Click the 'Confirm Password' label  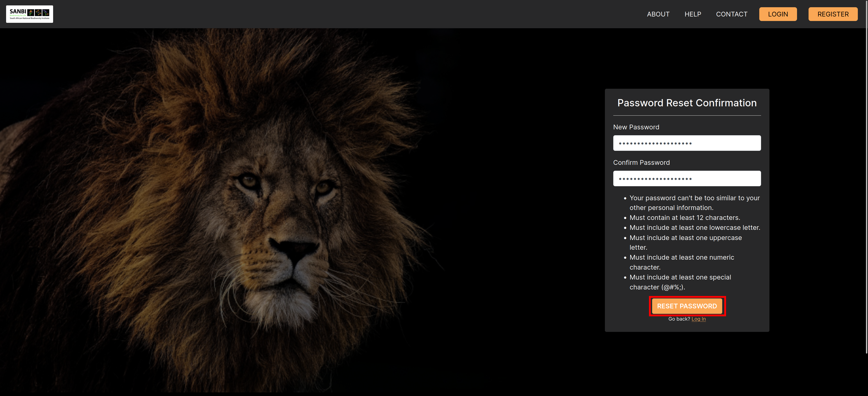tap(641, 163)
